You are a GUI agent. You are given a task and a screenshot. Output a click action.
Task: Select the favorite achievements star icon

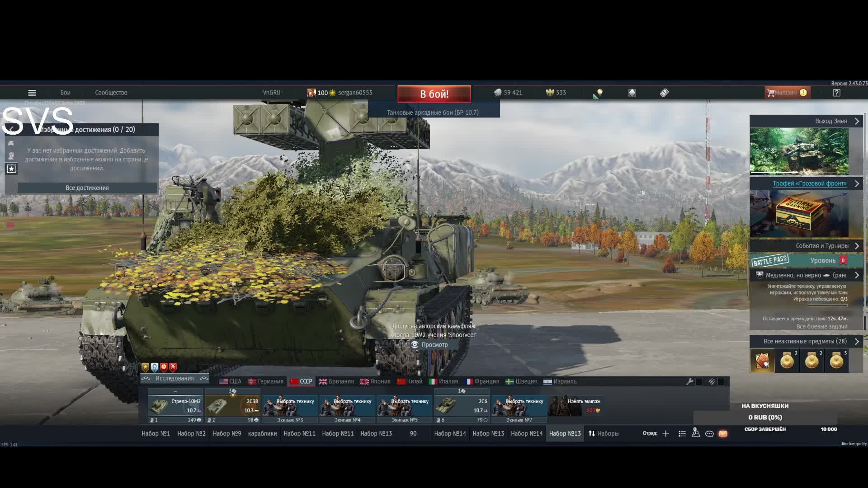(11, 169)
